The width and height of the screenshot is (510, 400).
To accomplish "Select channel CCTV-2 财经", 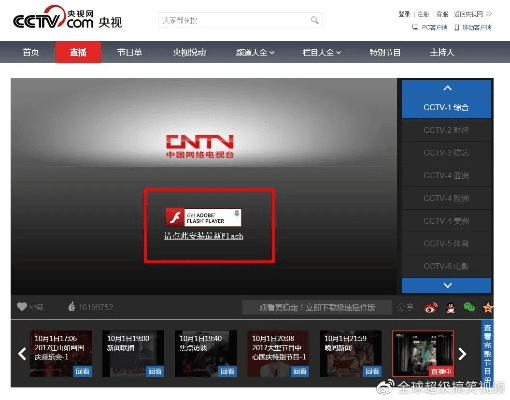I will pos(446,130).
